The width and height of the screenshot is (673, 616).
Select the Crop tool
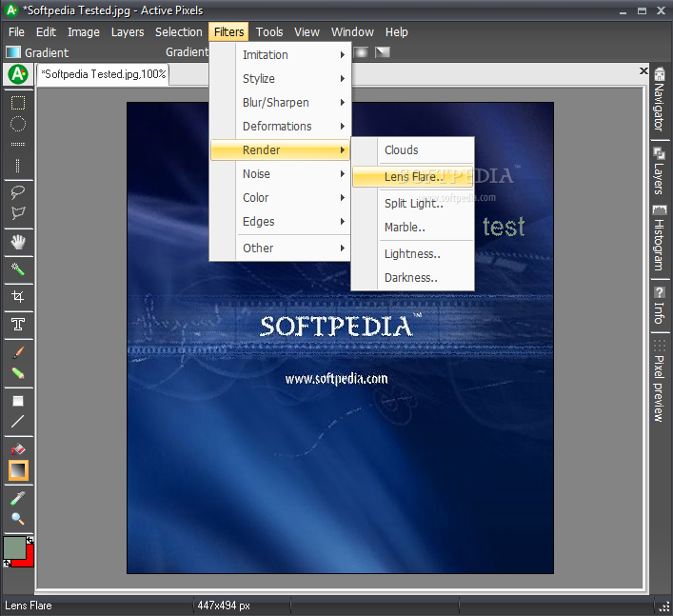pyautogui.click(x=17, y=297)
